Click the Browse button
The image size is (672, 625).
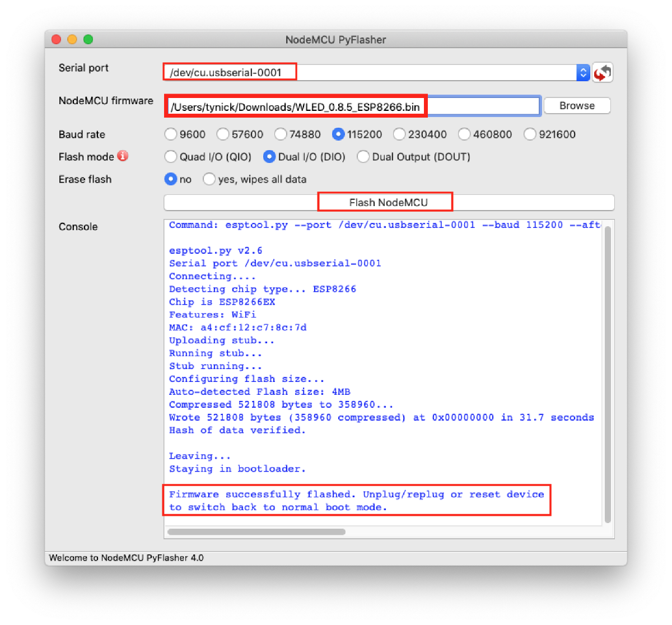577,106
